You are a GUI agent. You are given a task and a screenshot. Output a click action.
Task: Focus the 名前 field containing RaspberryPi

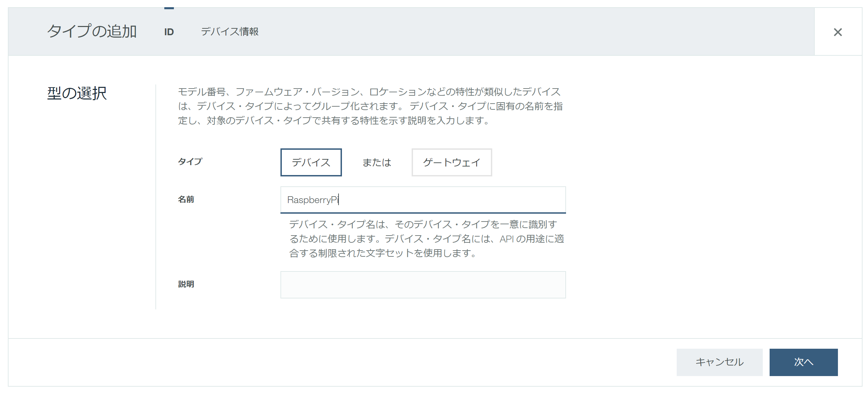(x=423, y=200)
